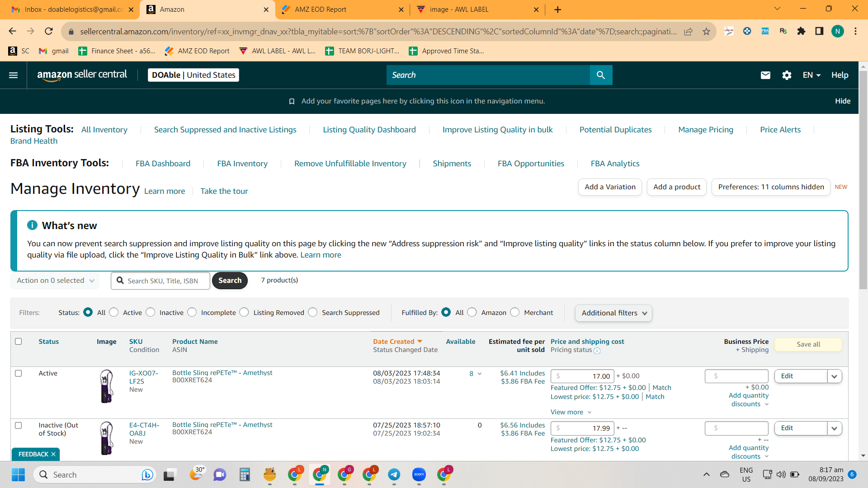Open Zoom from the taskbar

(x=419, y=475)
